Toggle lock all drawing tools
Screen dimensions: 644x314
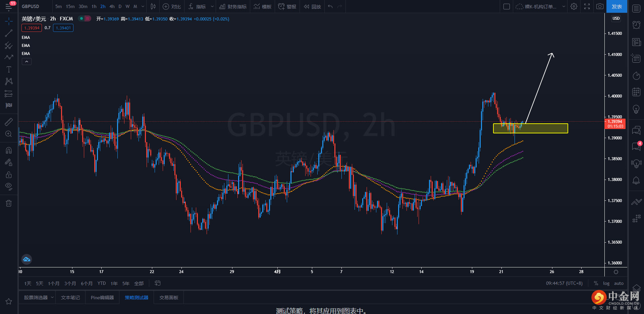click(9, 175)
